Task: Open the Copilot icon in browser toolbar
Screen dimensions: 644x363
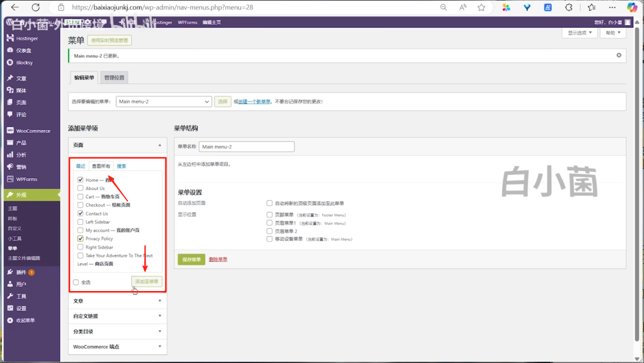Action: click(631, 8)
